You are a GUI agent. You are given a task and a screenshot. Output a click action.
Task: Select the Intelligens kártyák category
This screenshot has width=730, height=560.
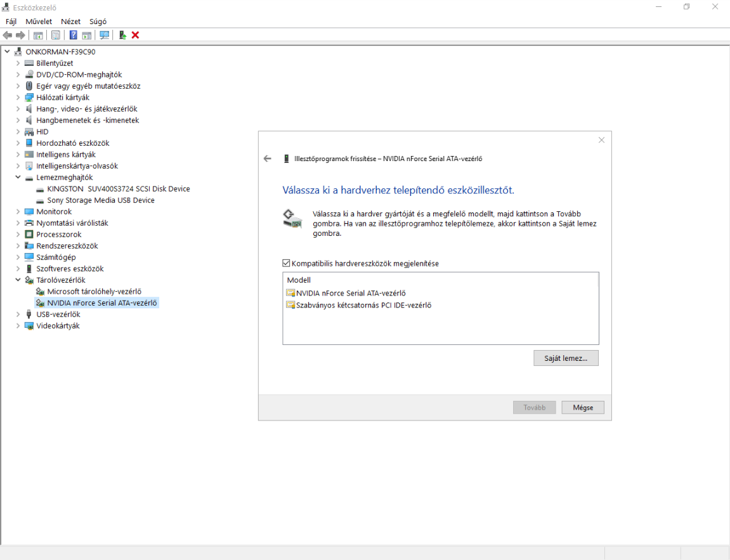(x=66, y=155)
